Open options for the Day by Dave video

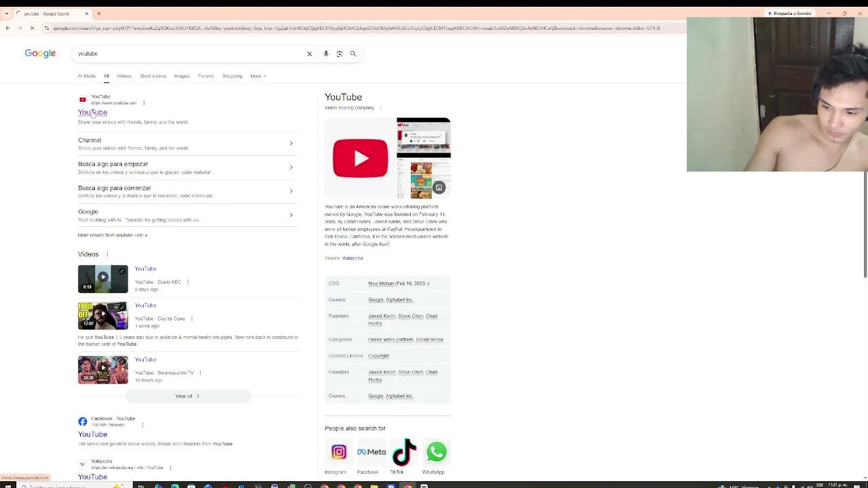pos(192,319)
